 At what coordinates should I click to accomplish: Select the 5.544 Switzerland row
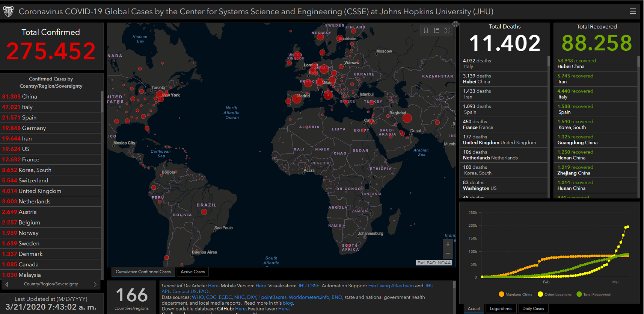click(x=51, y=181)
